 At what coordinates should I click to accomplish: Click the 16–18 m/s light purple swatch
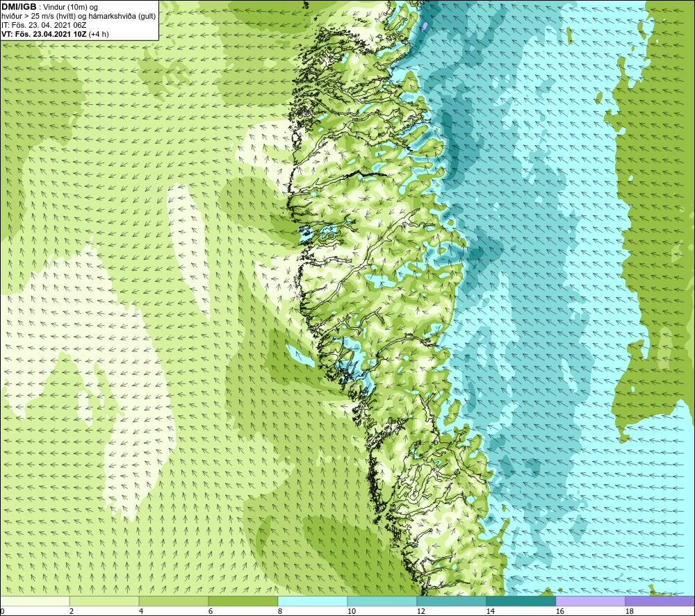click(x=590, y=601)
